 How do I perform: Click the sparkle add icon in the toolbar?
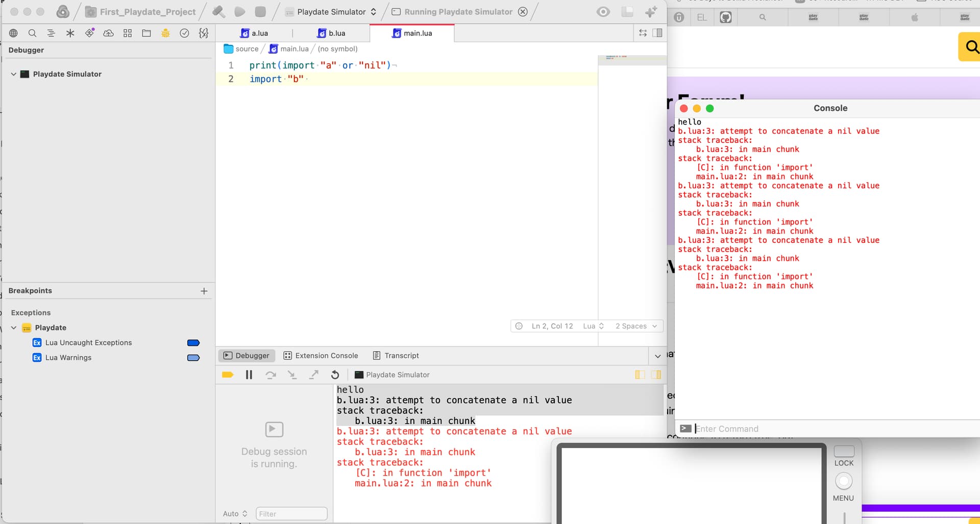coord(651,12)
